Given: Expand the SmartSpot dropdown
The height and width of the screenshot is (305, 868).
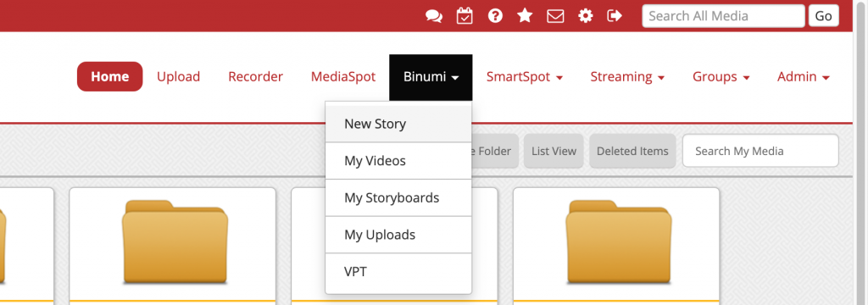Looking at the screenshot, I should pyautogui.click(x=524, y=77).
